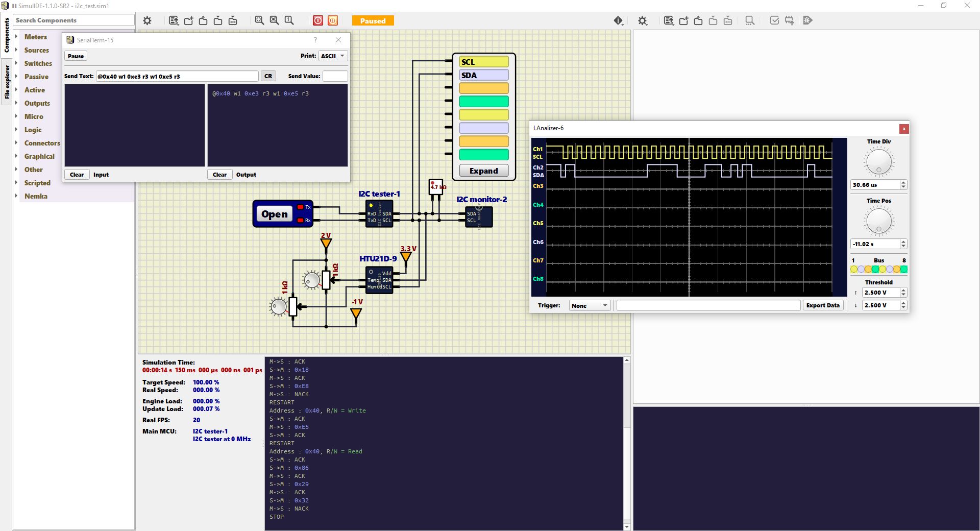Screen dimensions: 980x531
Task: Close the LAnalizer-6 window
Action: [904, 129]
